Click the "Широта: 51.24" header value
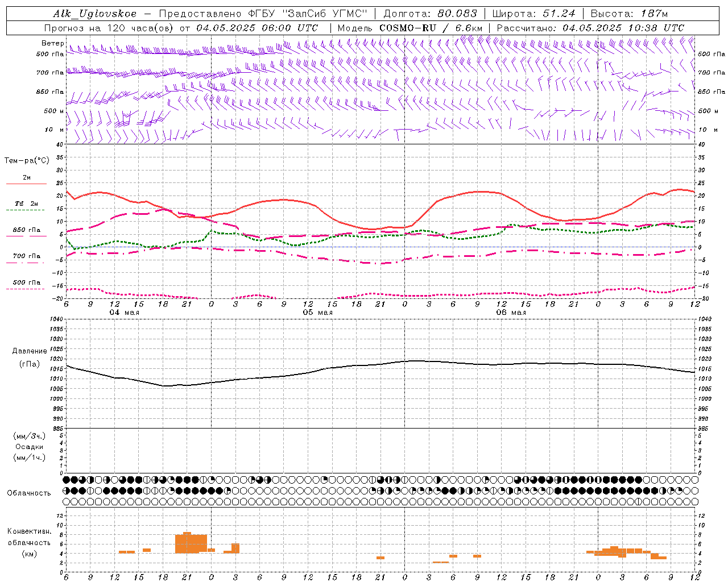Image resolution: width=728 pixels, height=582 pixels. [x=533, y=14]
